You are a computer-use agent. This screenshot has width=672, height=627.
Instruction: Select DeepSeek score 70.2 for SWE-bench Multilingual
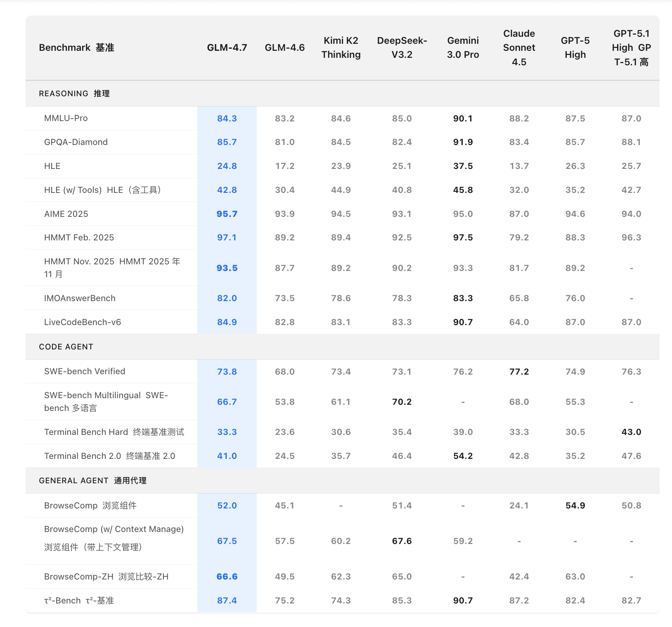click(402, 402)
